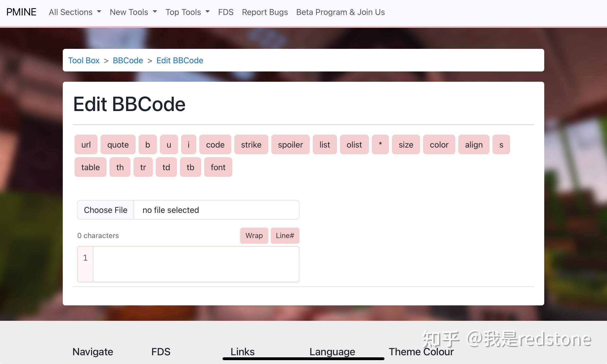
Task: Add a spoiler tag
Action: pos(290,145)
